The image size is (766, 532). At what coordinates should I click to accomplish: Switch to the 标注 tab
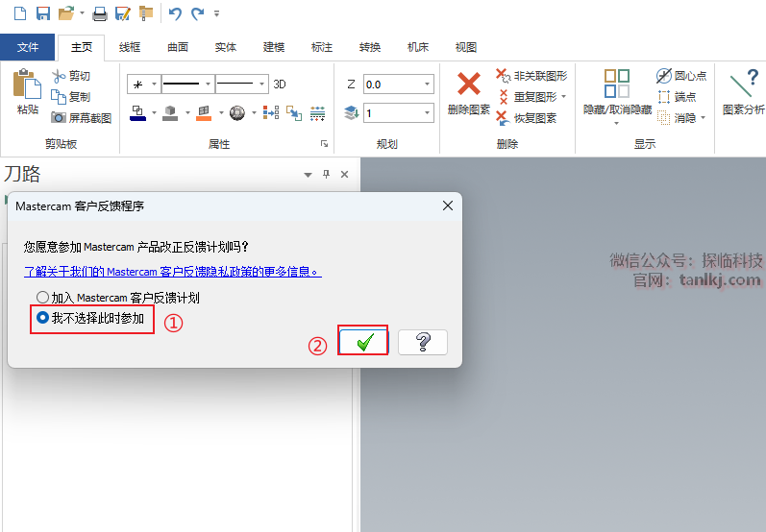[322, 47]
